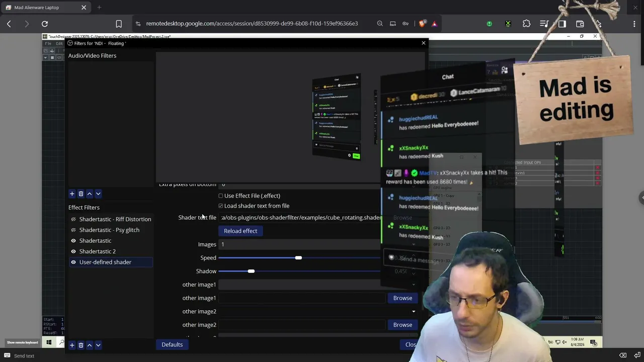Open the media playlist icon in toolbar

click(x=544, y=24)
